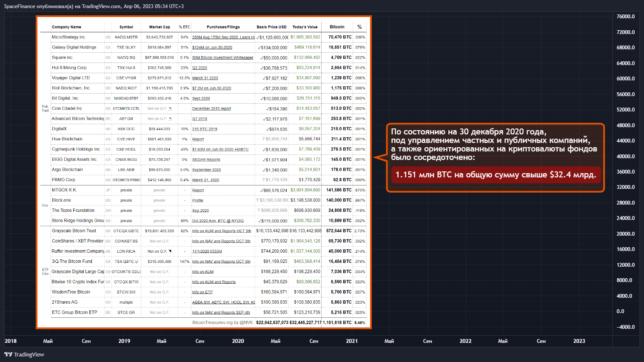Click the 0.0 price axis label
644x362 pixels.
pos(621,311)
